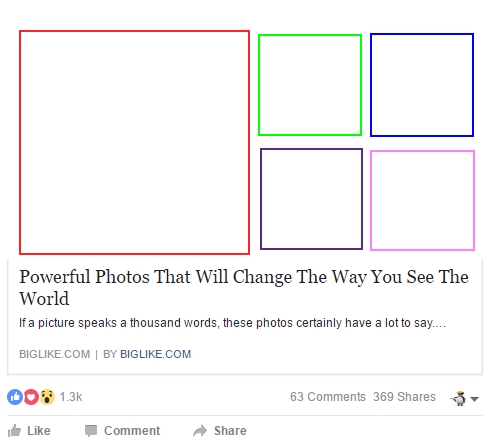Open the BIGLIKE.COM author link
491x444 pixels.
point(156,354)
